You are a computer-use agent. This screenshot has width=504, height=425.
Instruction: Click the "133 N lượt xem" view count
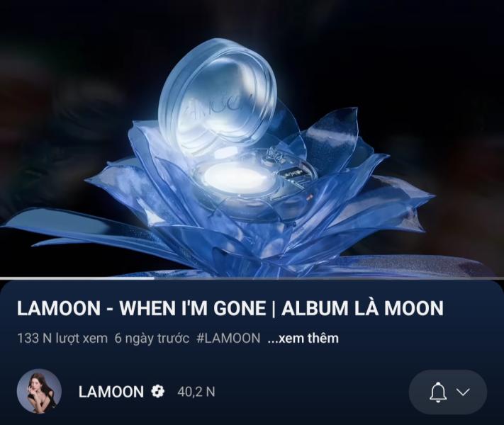62,339
